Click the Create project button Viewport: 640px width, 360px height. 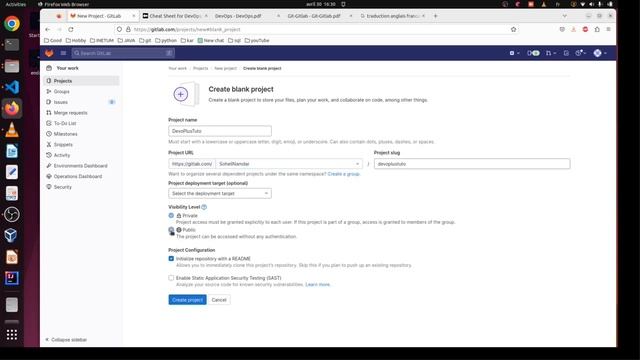[187, 300]
